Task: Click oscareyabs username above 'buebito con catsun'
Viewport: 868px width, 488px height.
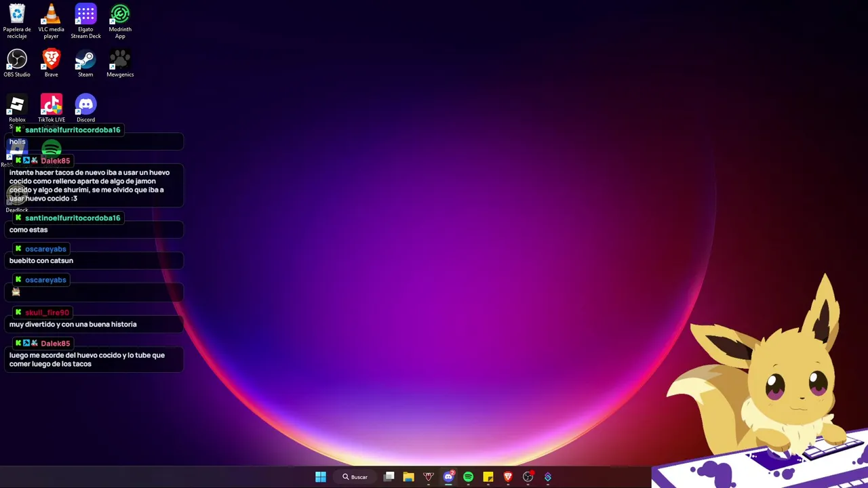Action: pyautogui.click(x=45, y=249)
